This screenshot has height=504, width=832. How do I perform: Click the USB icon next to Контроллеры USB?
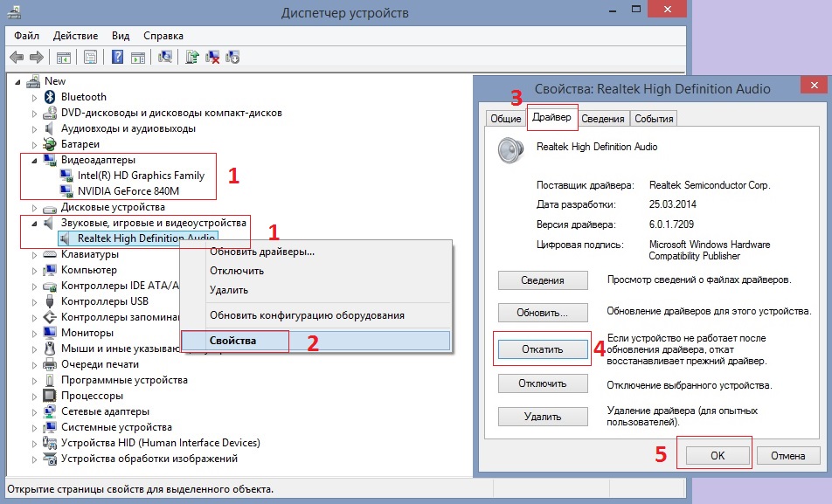click(x=50, y=301)
